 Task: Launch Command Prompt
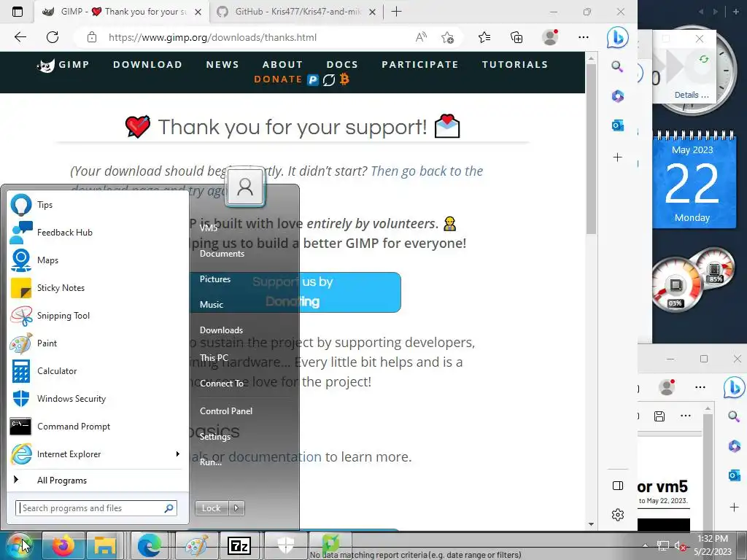point(98,426)
